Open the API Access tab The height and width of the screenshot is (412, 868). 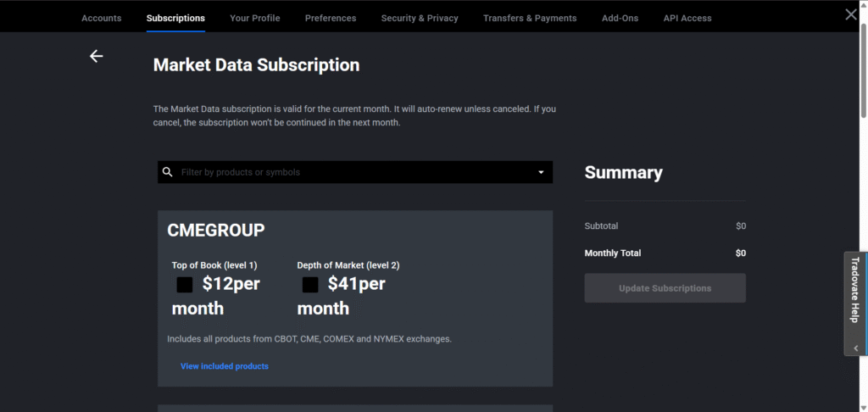[x=687, y=18]
